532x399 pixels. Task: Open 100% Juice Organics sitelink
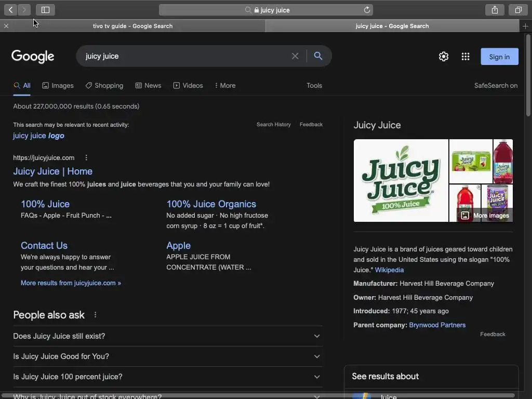(x=211, y=204)
